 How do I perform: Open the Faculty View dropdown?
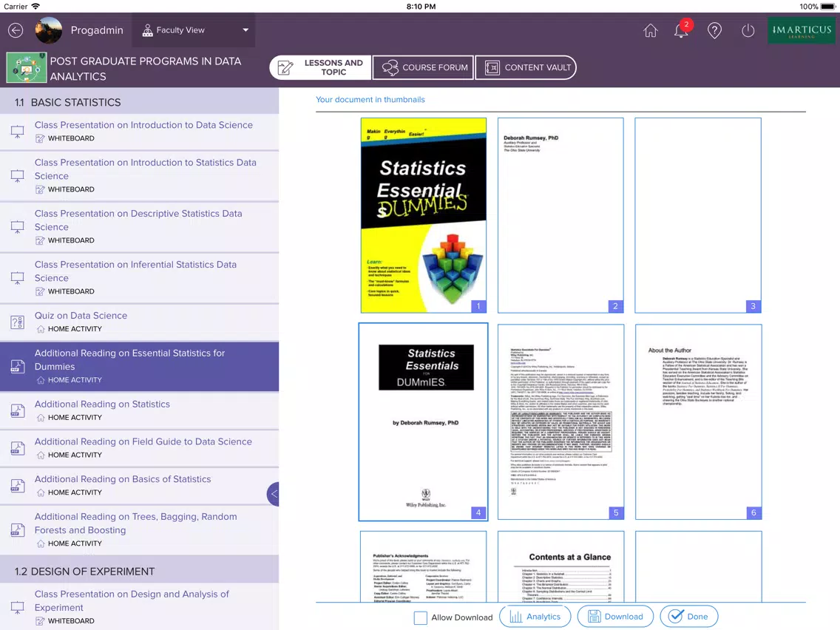pyautogui.click(x=194, y=30)
